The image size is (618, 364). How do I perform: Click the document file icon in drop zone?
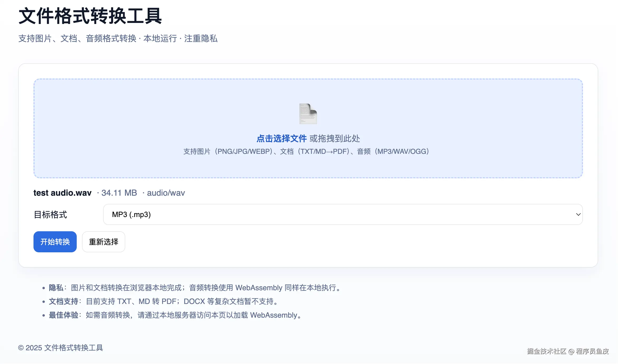pyautogui.click(x=308, y=114)
